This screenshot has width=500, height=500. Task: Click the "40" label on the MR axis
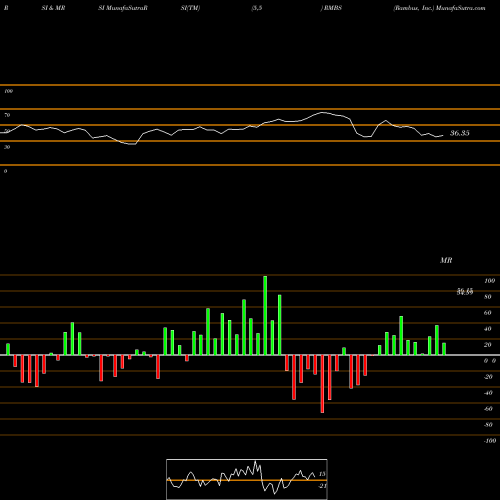pos(488,329)
